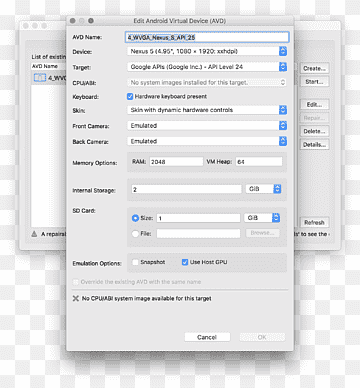Viewport: 360px width, 388px height.
Task: Click the 'No CPU/ABI system image available' message
Action: [147, 298]
